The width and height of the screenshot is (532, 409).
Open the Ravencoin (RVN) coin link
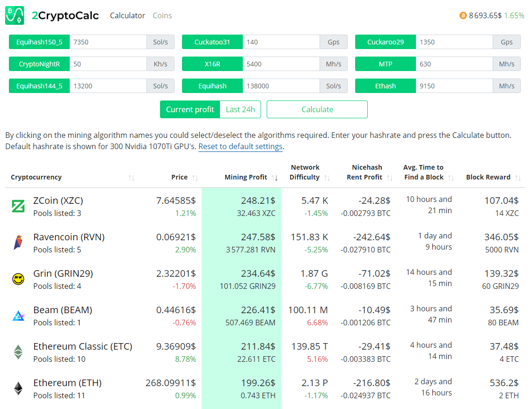click(69, 237)
